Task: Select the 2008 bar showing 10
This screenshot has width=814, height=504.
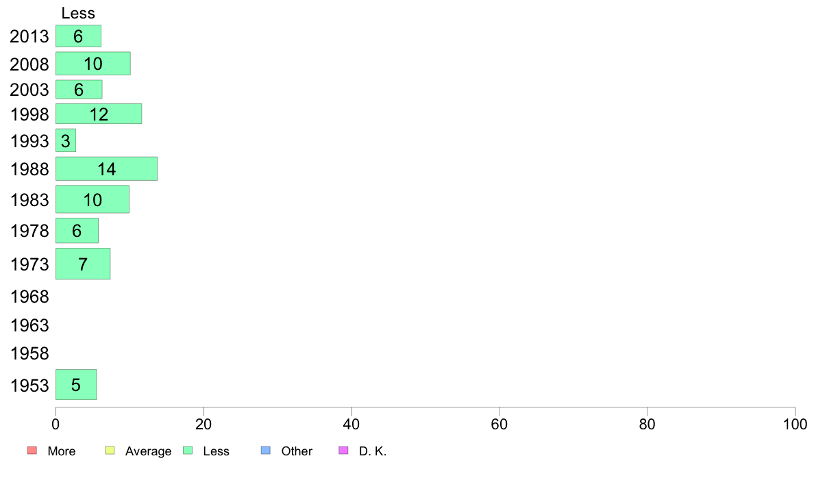Action: pos(93,64)
